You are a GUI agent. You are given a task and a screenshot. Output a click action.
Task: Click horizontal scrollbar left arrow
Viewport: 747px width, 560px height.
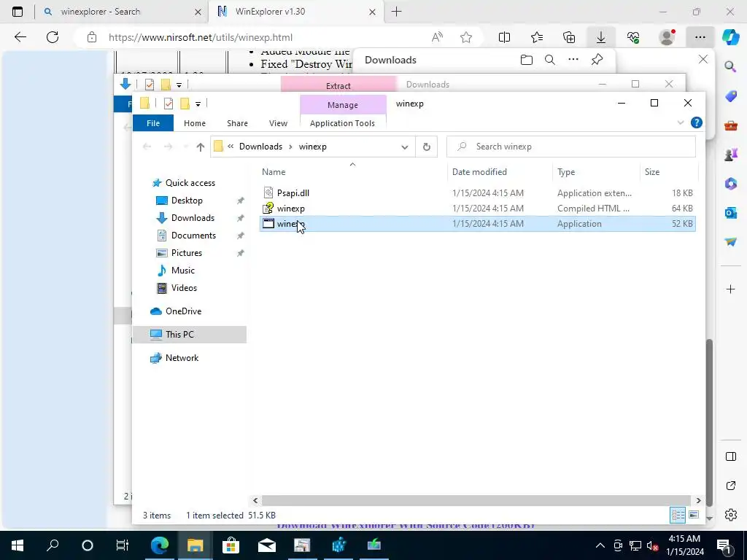pos(255,500)
